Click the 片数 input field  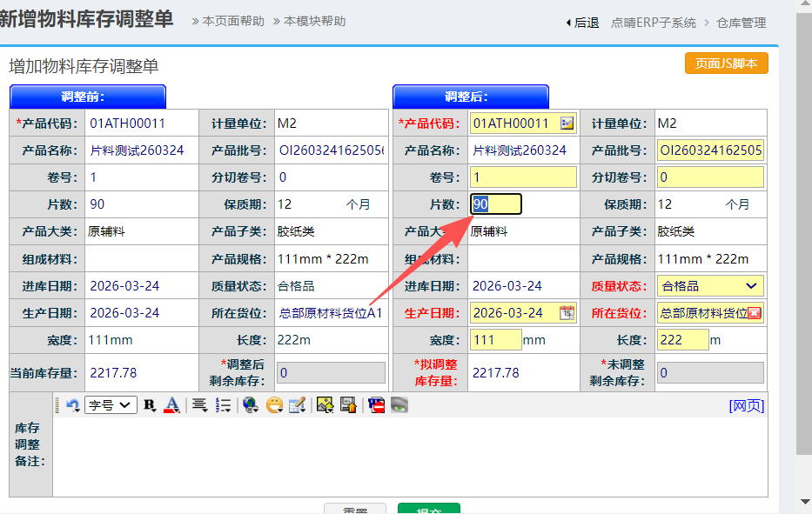pos(496,204)
